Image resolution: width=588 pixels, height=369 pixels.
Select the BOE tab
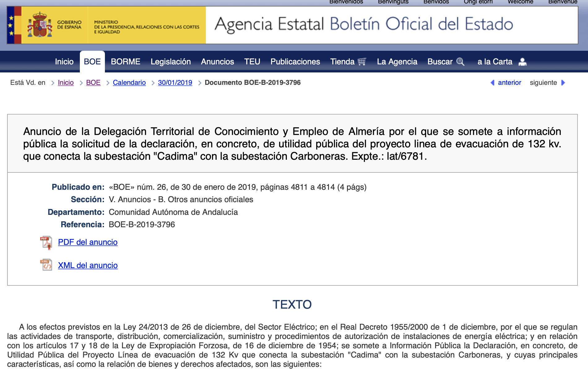point(92,62)
